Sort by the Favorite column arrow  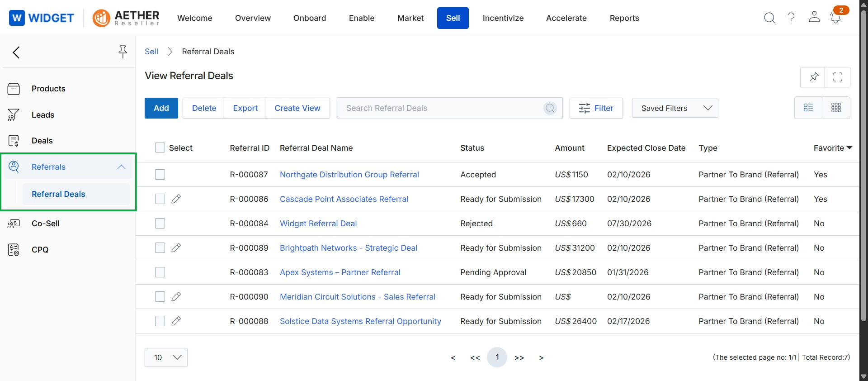pos(849,148)
